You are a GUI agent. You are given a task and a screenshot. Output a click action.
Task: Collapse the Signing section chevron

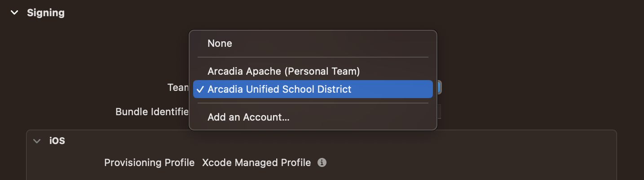click(x=14, y=13)
